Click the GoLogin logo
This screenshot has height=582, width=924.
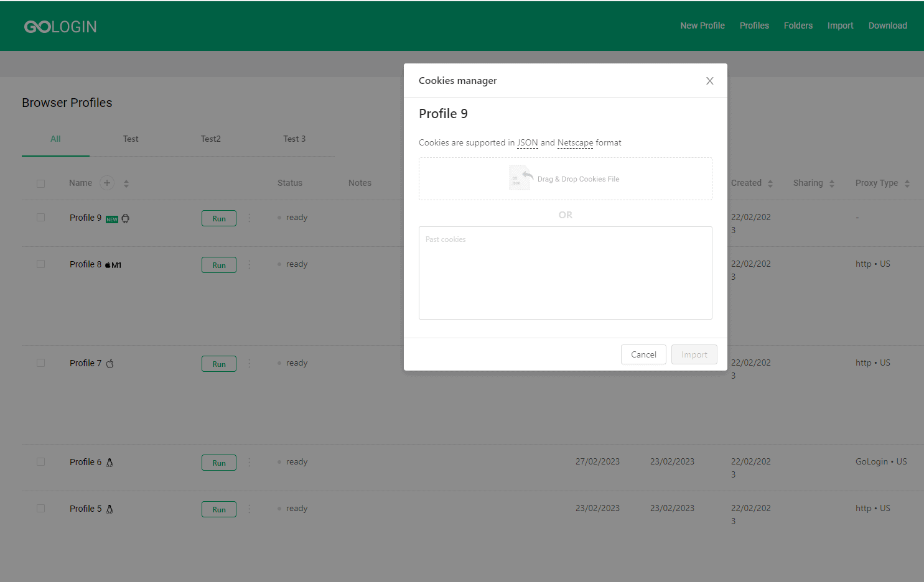click(60, 26)
